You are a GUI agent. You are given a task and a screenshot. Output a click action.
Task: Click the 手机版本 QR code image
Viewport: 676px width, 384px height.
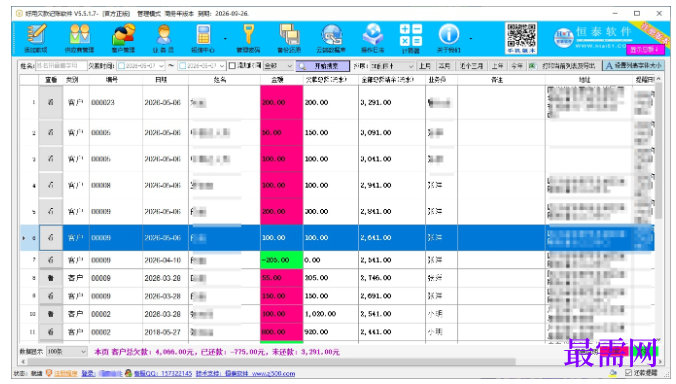click(522, 38)
